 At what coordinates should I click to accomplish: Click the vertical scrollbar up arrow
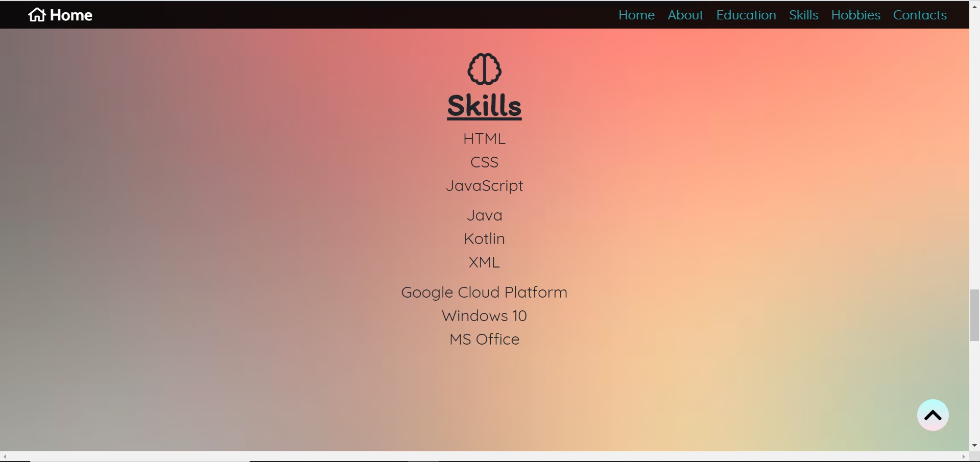974,6
